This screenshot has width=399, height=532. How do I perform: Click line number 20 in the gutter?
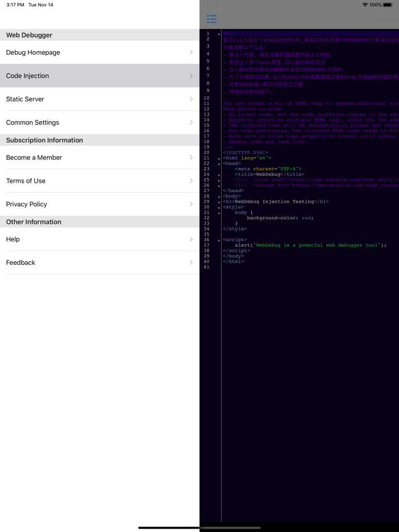206,152
